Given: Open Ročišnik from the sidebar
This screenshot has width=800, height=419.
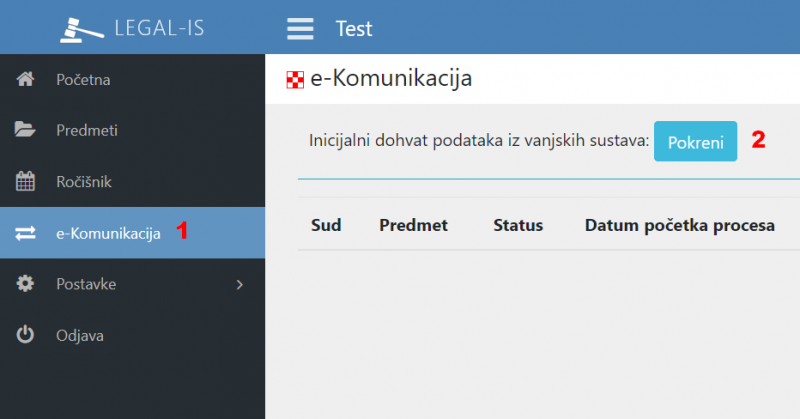Looking at the screenshot, I should 84,182.
